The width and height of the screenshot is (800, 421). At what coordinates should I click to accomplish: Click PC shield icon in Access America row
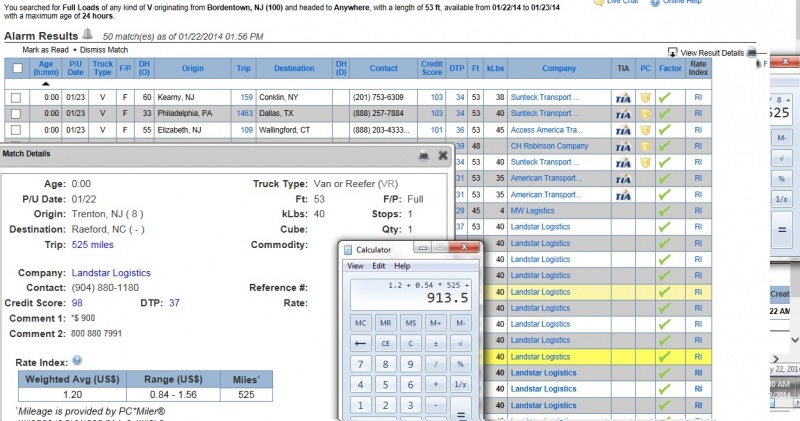pyautogui.click(x=645, y=130)
